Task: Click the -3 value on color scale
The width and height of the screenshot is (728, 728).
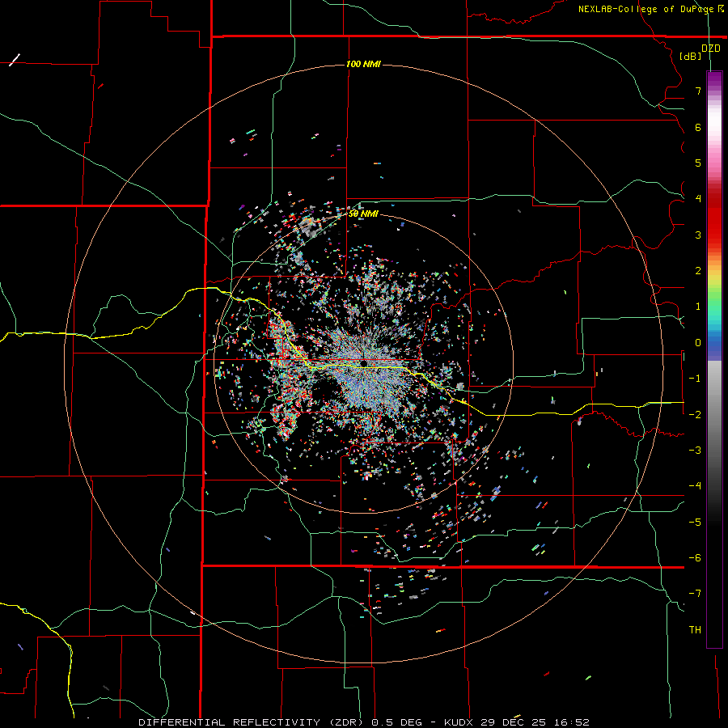Action: click(695, 450)
